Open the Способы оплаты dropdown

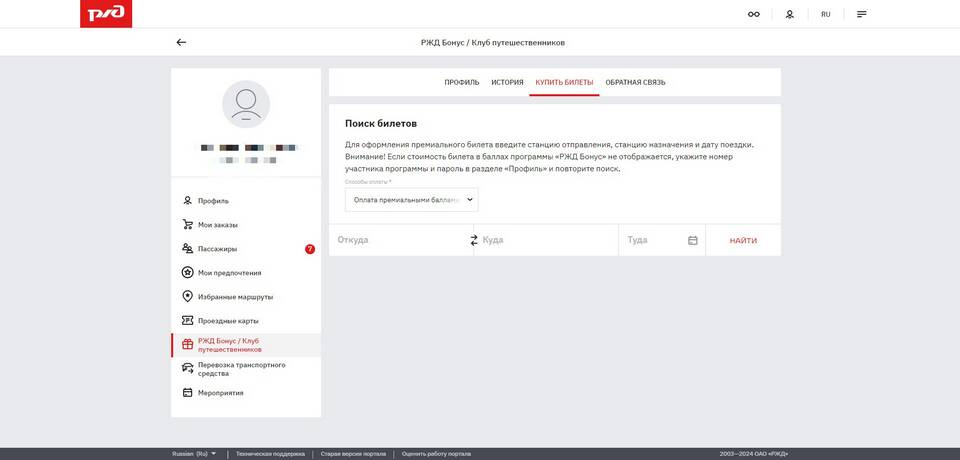point(411,200)
